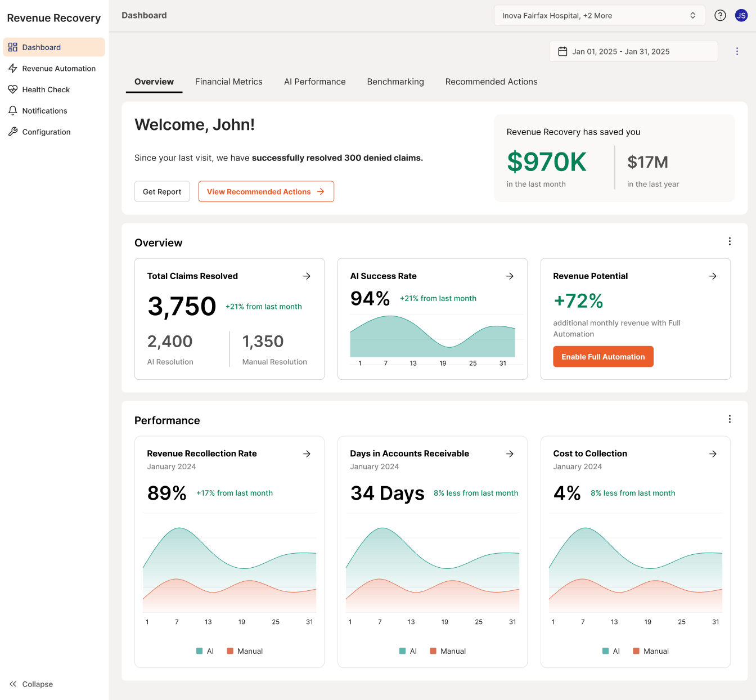Open AI Success Rate arrow

click(x=510, y=276)
